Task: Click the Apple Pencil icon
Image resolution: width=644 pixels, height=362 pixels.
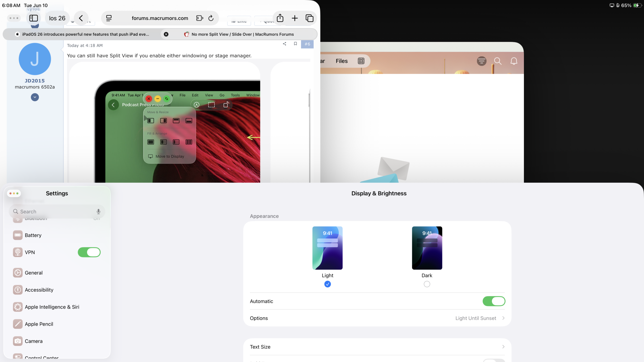Action: (18, 324)
